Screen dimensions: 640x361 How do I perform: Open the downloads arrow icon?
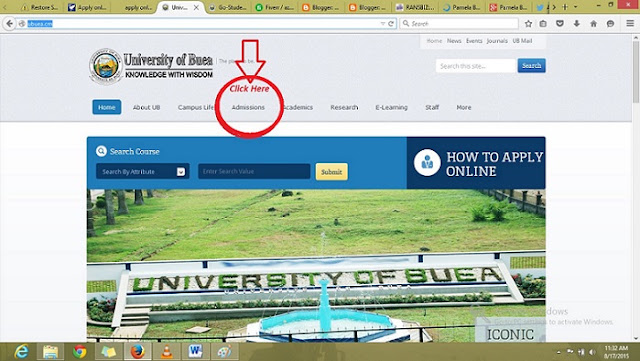576,24
